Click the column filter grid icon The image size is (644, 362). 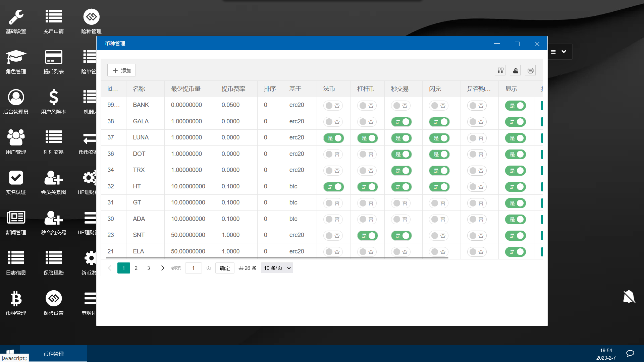click(500, 70)
